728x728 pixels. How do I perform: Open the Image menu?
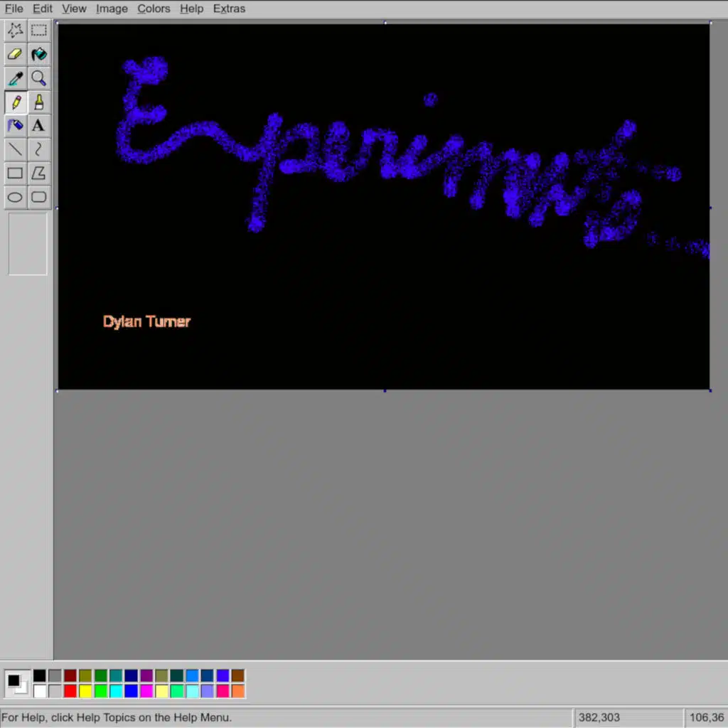pos(112,9)
